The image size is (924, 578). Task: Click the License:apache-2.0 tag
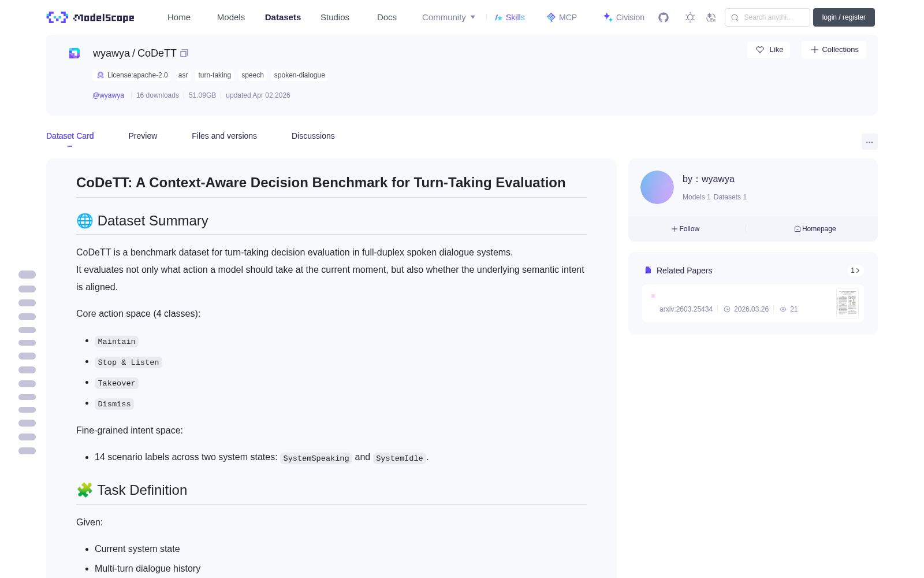coord(132,75)
